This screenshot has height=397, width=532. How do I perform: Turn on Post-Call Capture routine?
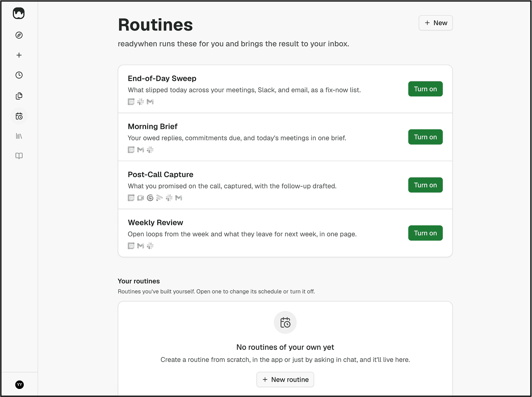click(425, 185)
